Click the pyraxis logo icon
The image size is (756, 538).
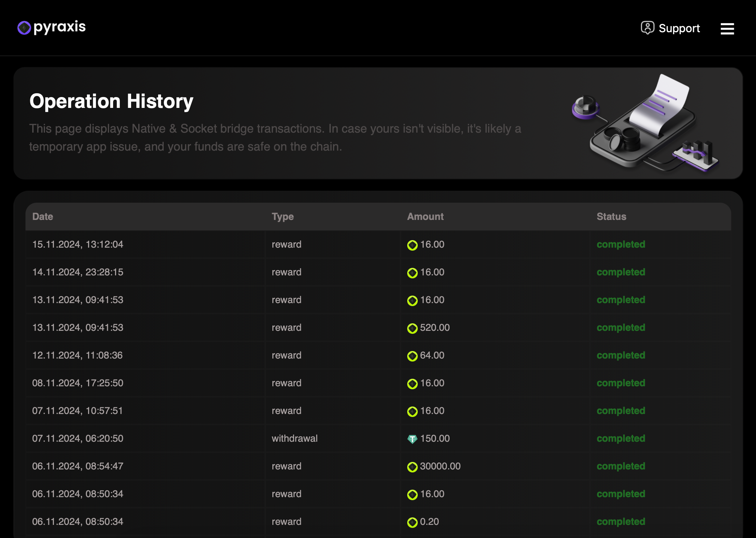point(24,28)
